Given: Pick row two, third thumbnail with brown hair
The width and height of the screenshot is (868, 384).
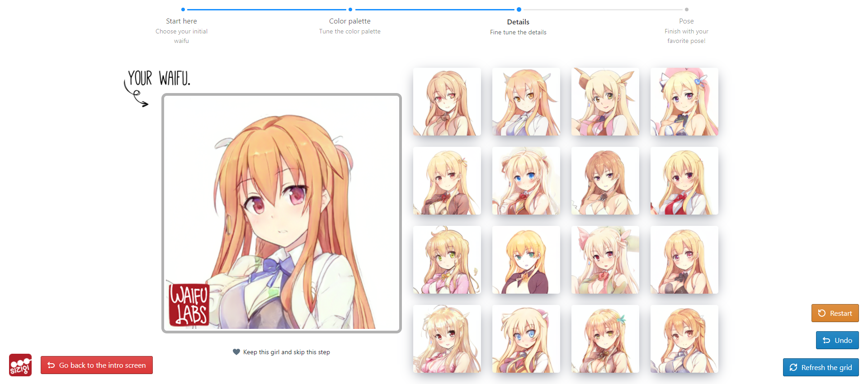Looking at the screenshot, I should click(605, 181).
